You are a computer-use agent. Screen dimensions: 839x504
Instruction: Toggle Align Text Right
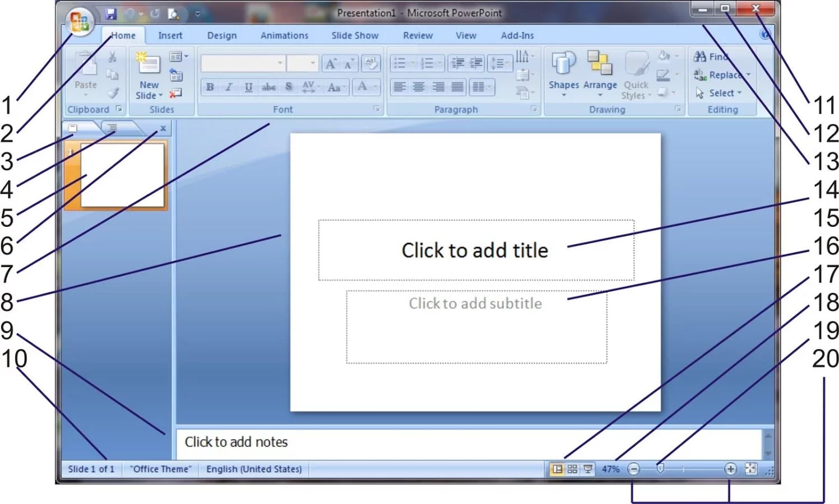click(x=438, y=87)
